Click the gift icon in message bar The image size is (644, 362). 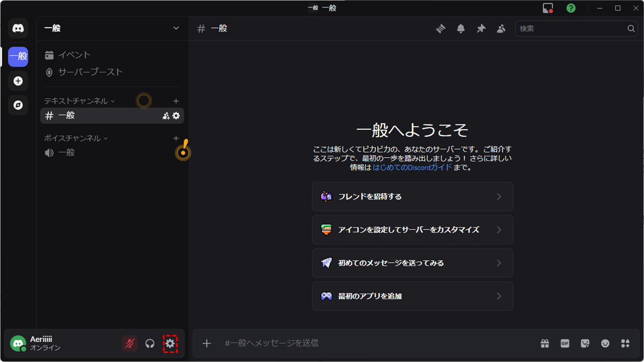click(545, 344)
